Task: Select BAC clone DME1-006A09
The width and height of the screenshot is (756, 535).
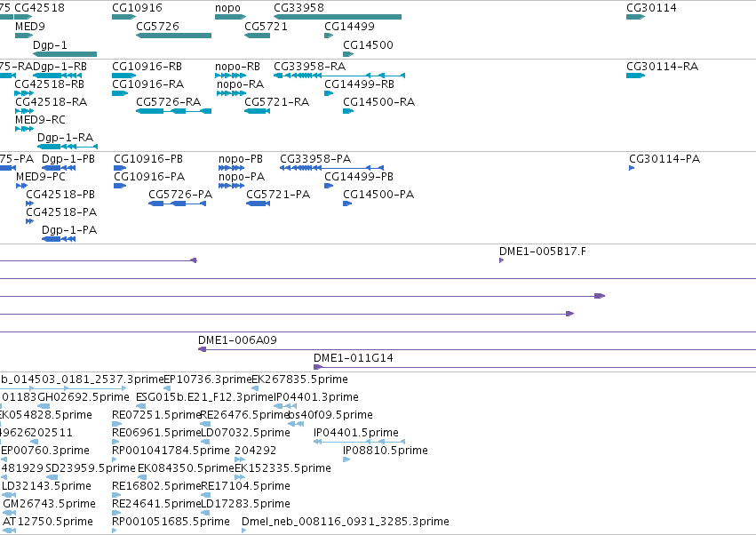Action: tap(477, 349)
